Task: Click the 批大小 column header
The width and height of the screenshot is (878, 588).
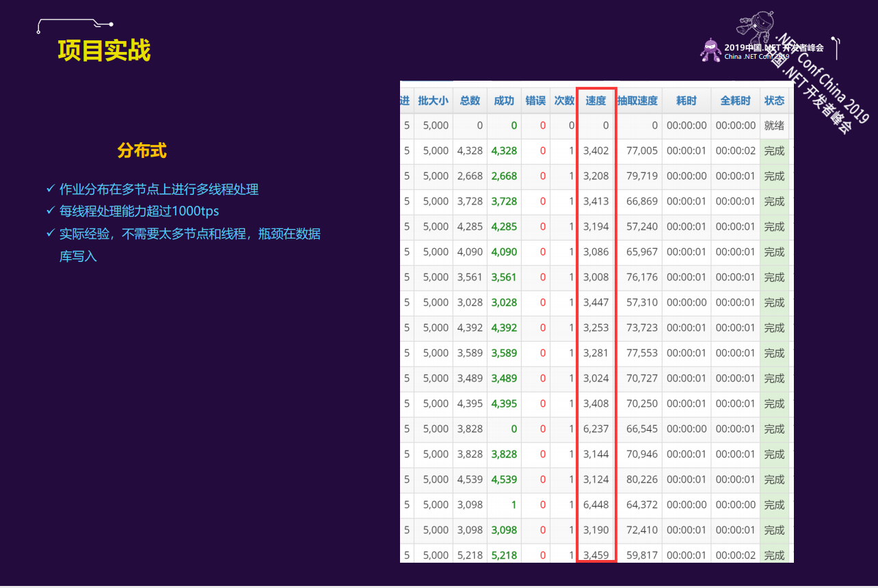Action: coord(433,101)
